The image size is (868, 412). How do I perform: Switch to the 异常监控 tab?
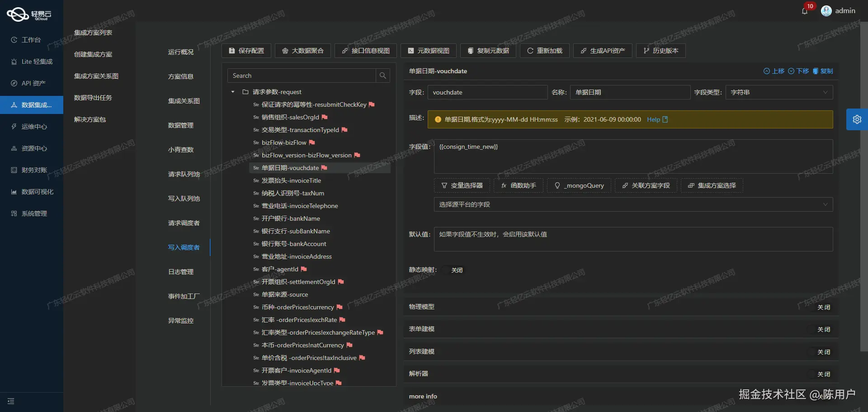pyautogui.click(x=181, y=321)
